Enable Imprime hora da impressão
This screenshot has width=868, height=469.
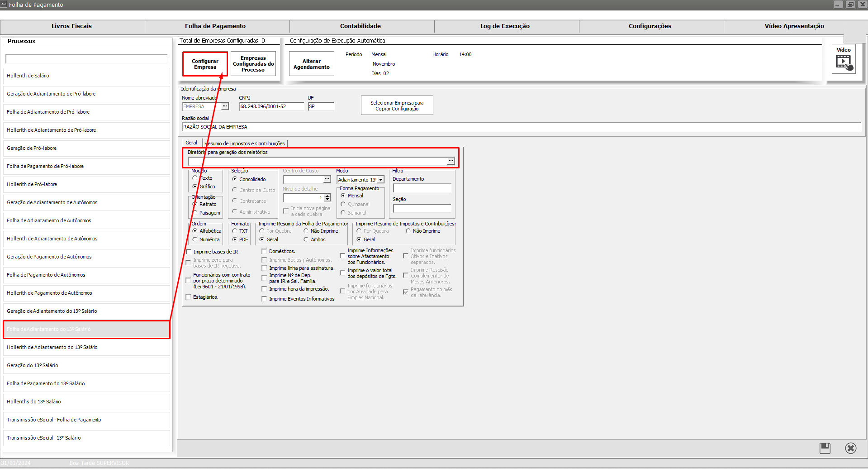[264, 289]
